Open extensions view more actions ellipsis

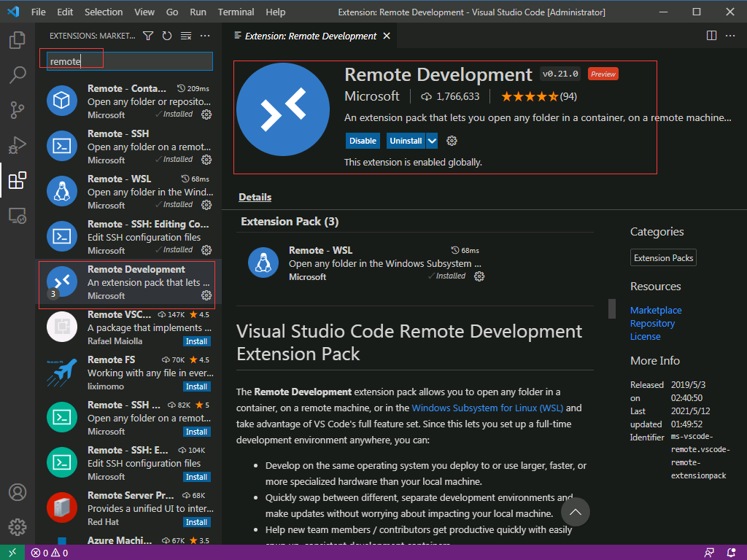pyautogui.click(x=205, y=36)
